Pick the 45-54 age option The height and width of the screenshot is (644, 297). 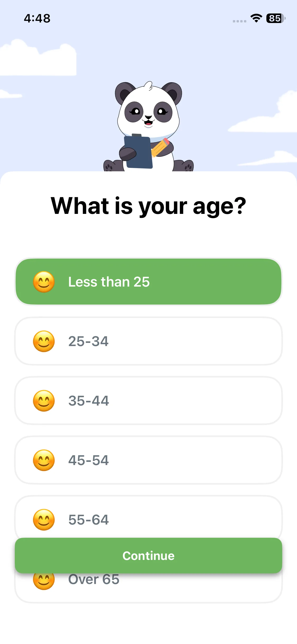coord(148,460)
